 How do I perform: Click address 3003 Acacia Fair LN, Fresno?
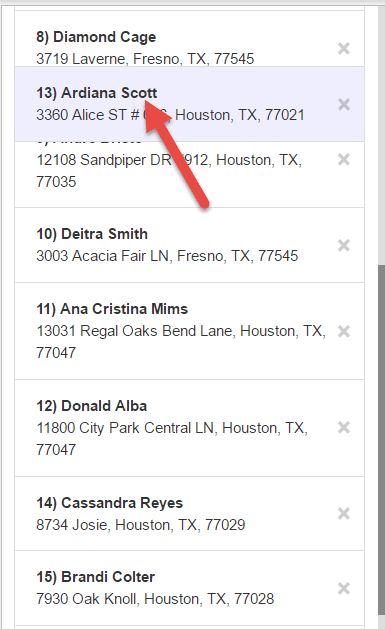pyautogui.click(x=167, y=256)
